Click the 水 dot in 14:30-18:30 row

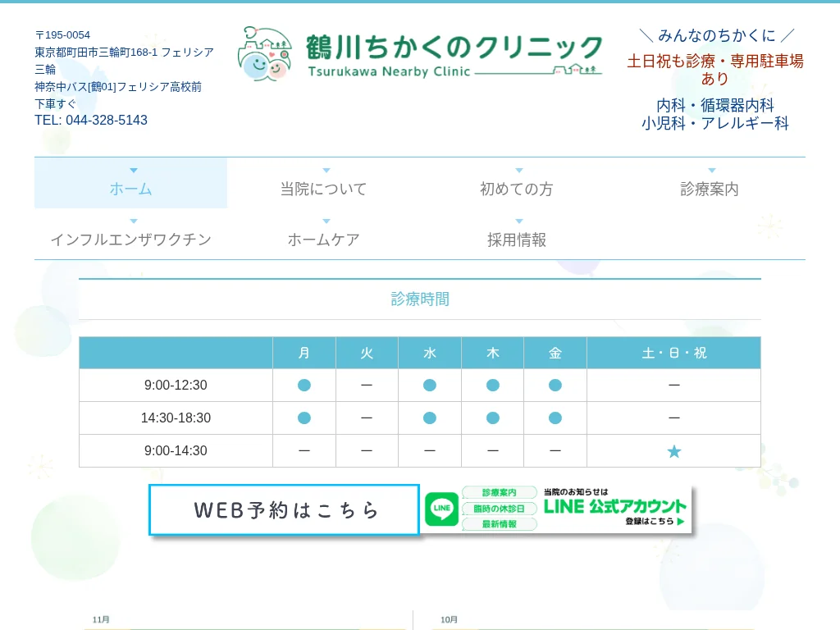tap(430, 418)
